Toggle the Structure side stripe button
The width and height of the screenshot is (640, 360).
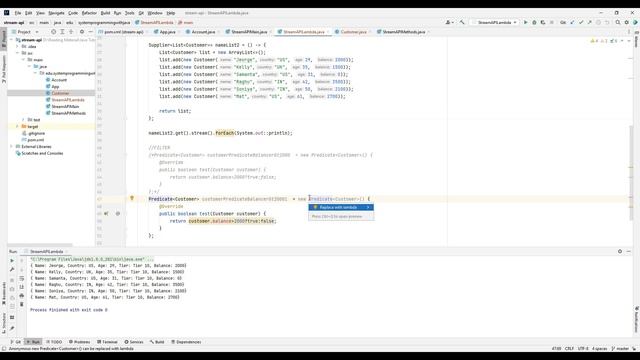click(4, 322)
